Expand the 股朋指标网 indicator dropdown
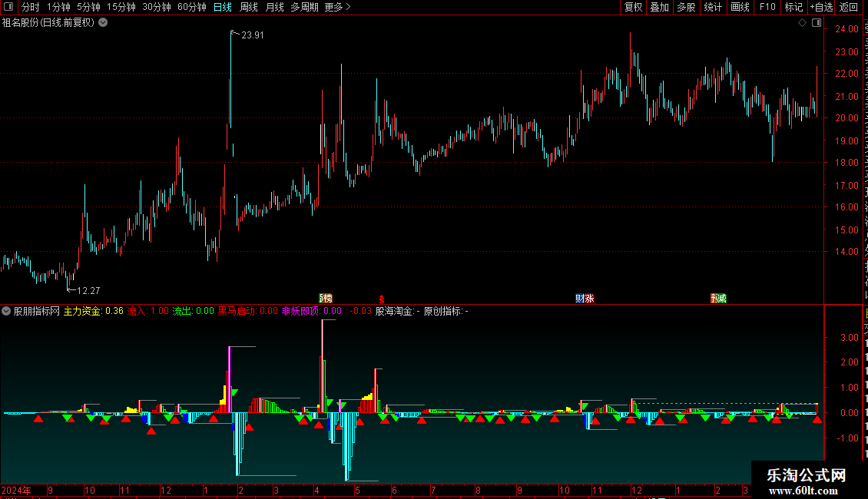Screen dimensions: 868x499 pyautogui.click(x=6, y=311)
